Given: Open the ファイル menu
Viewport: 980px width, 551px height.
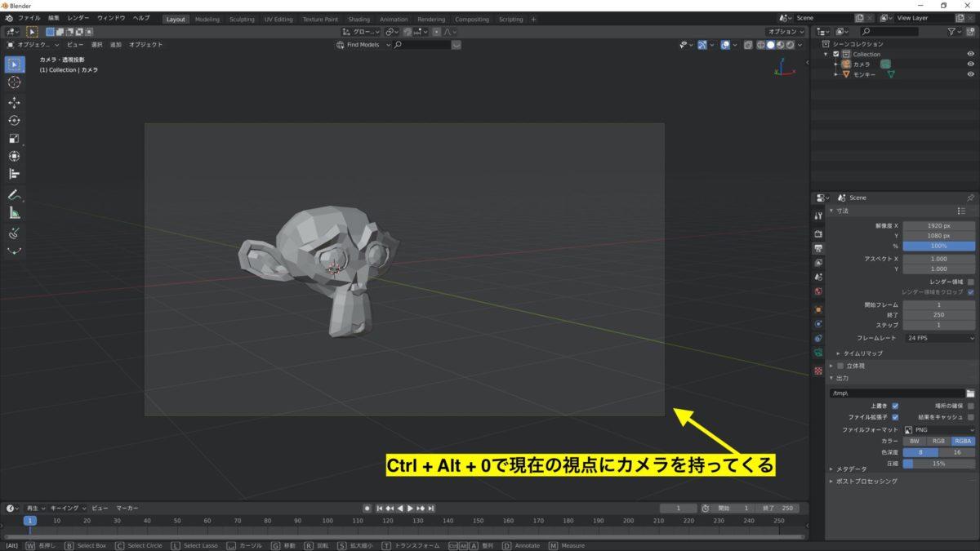Looking at the screenshot, I should tap(29, 18).
